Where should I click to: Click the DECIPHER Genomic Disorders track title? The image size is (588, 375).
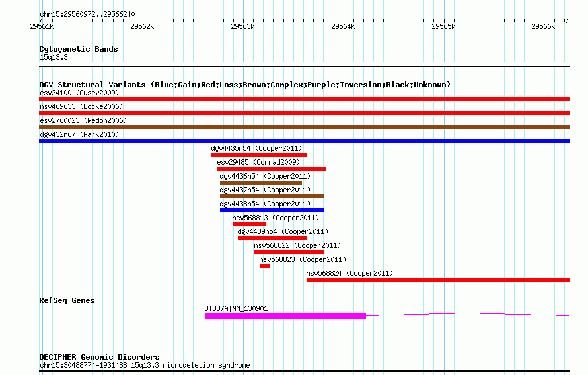click(99, 357)
